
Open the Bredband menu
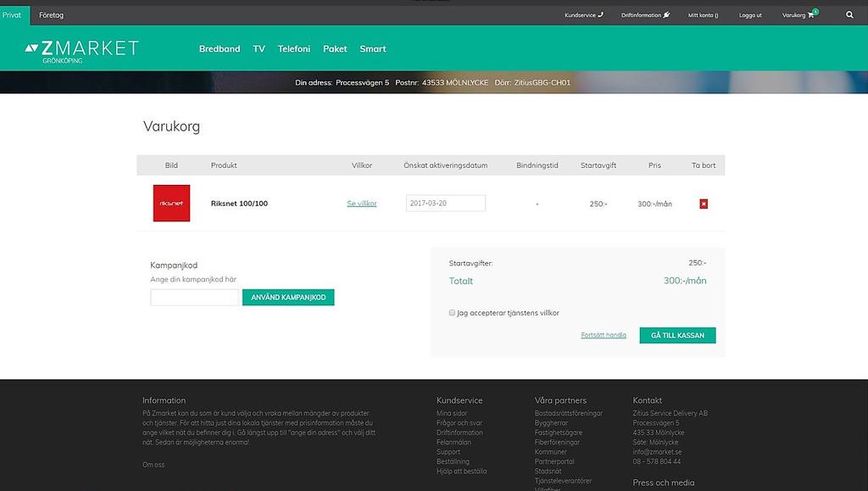click(220, 48)
